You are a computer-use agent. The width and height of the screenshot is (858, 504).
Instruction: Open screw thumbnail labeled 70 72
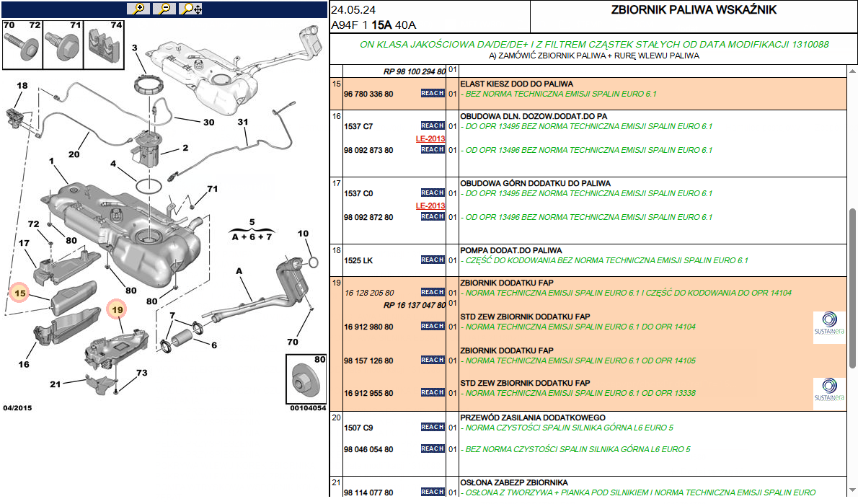22,45
